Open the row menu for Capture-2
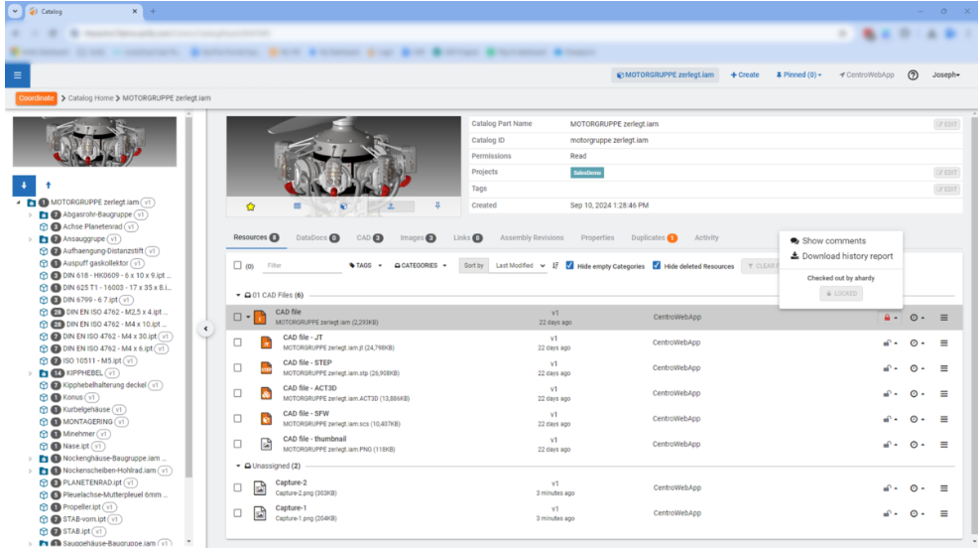Screen dimensions: 980x549 coord(943,488)
